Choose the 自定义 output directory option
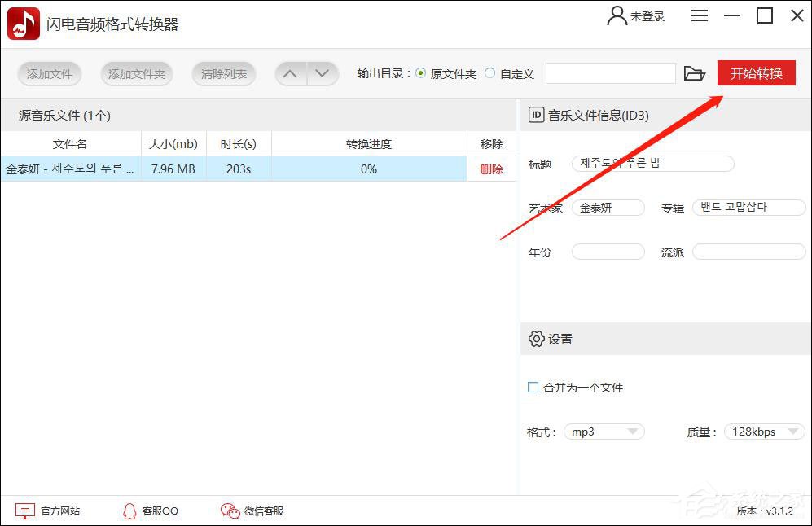Screen dimensions: 812x526 point(489,72)
